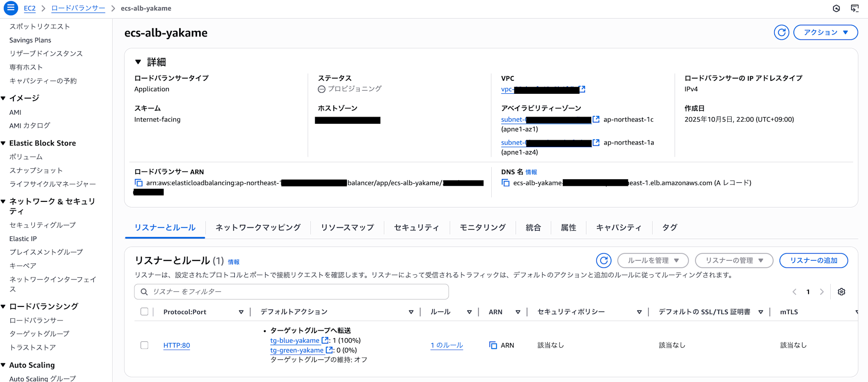Collapse the イメージ sidebar section
Image resolution: width=868 pixels, height=382 pixels.
pyautogui.click(x=3, y=98)
